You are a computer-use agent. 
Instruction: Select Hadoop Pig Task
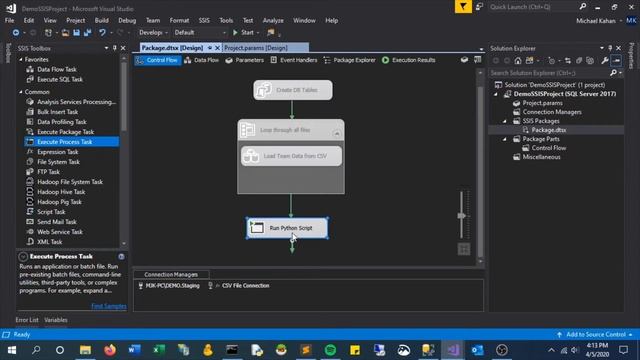pos(59,202)
